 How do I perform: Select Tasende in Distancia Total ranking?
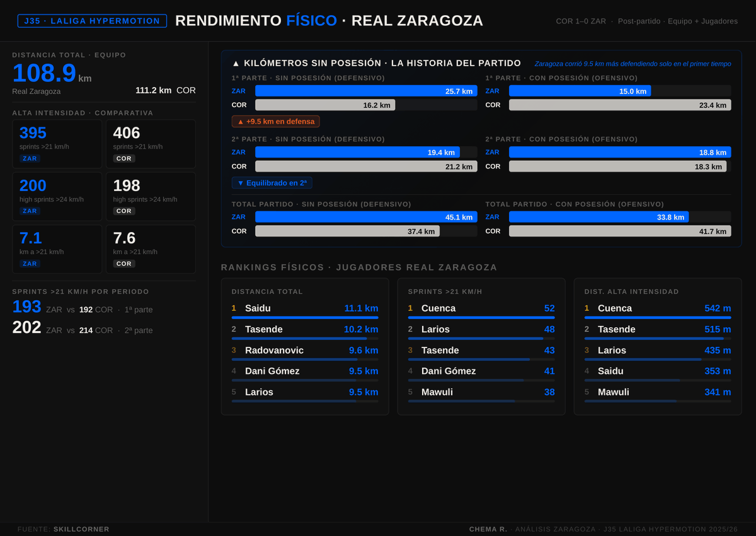point(305,330)
